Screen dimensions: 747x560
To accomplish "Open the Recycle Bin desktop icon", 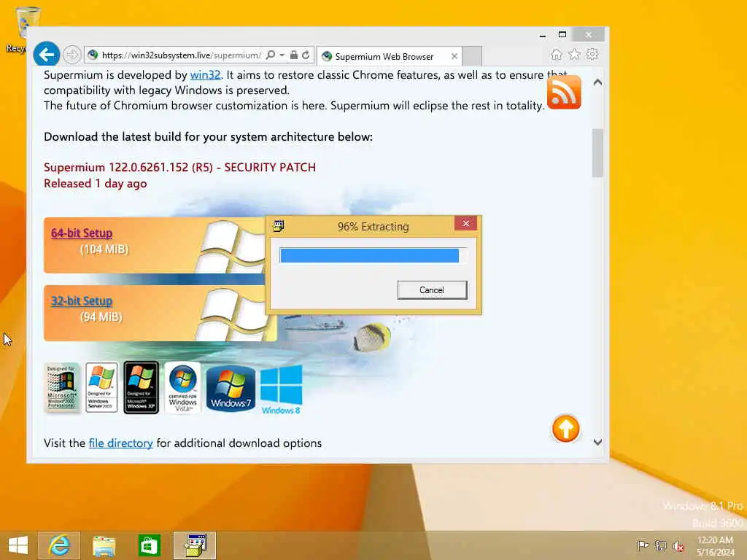I will pyautogui.click(x=26, y=29).
